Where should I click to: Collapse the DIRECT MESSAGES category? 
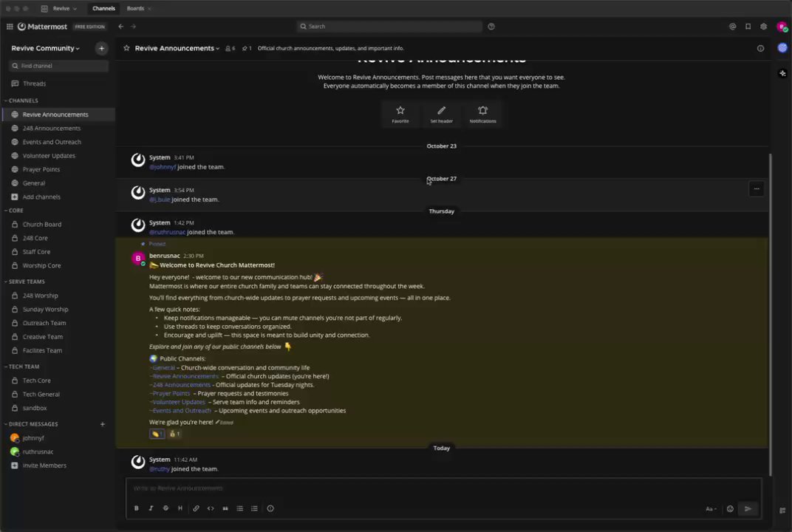pyautogui.click(x=31, y=424)
